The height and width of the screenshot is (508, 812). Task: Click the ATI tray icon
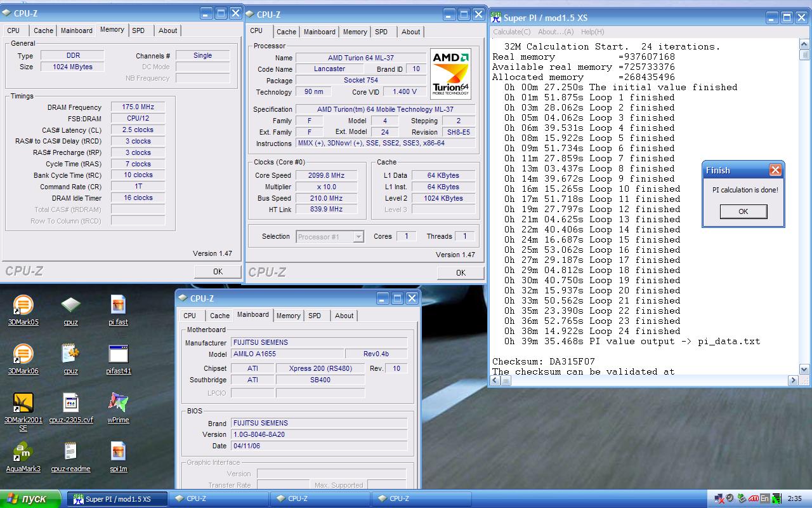pyautogui.click(x=754, y=498)
